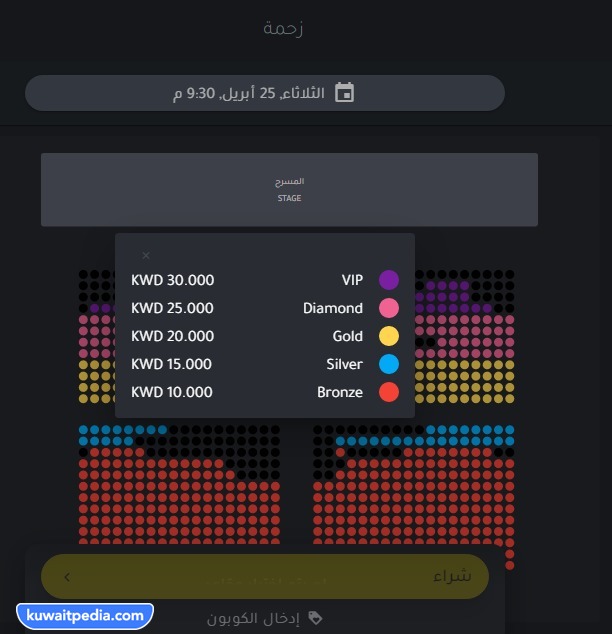The height and width of the screenshot is (634, 612).
Task: Click the KWD 30.000 VIP price row
Action: (x=265, y=280)
